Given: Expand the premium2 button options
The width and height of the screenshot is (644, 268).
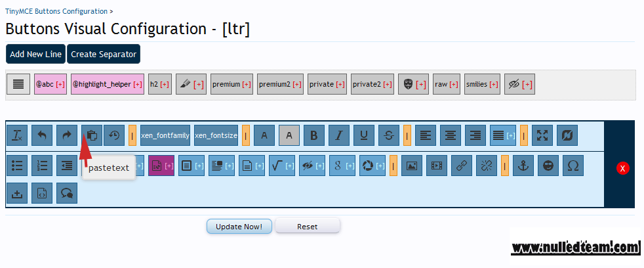Looking at the screenshot, I should [x=297, y=84].
